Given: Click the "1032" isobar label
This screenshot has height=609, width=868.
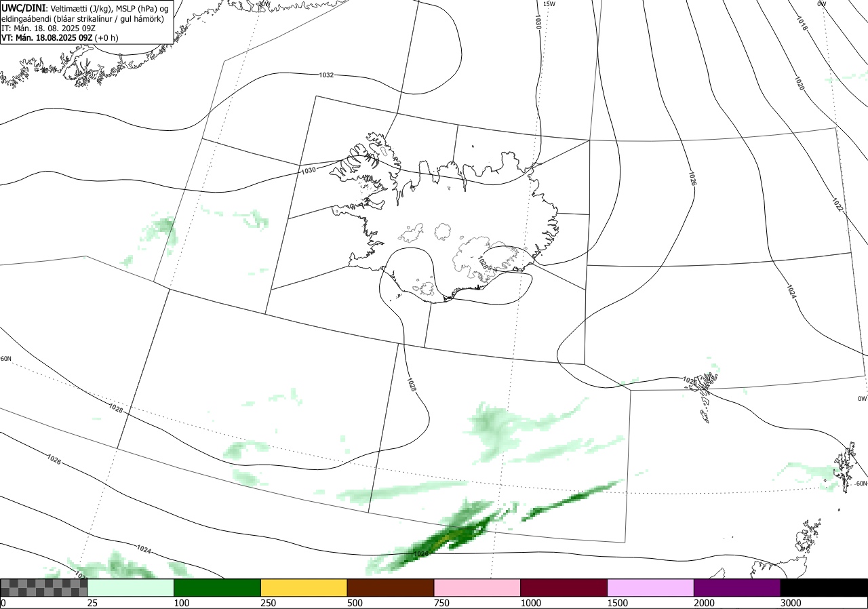Looking at the screenshot, I should tap(326, 75).
